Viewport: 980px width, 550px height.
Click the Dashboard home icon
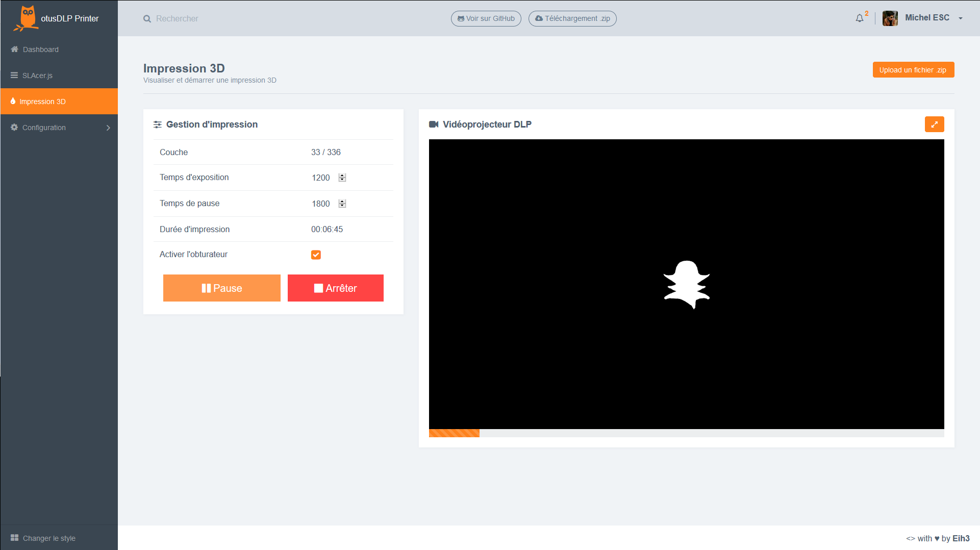coord(14,49)
